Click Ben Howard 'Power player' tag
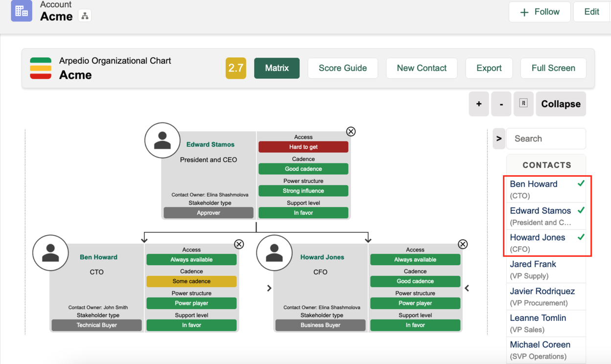Viewport: 611px width, 364px height. 191,303
